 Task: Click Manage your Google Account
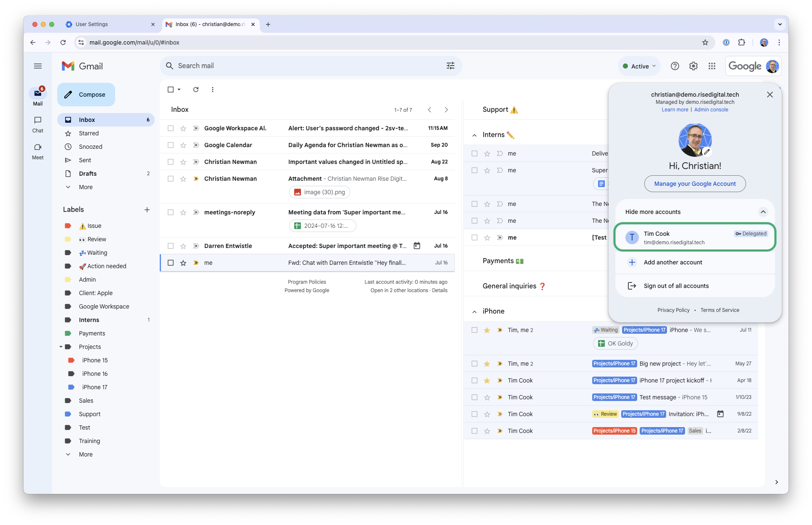tap(695, 184)
